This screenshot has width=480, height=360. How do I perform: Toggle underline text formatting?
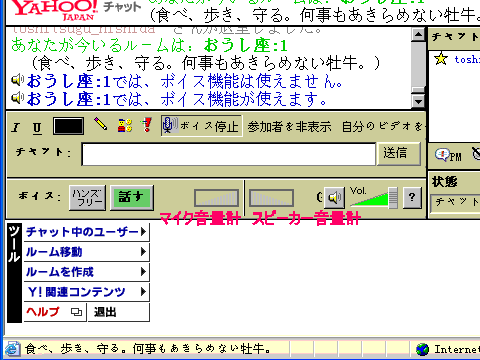pos(37,128)
